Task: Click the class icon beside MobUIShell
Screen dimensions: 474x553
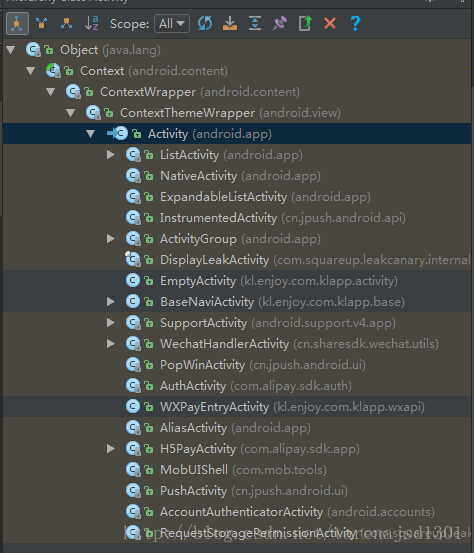Action: pos(133,469)
